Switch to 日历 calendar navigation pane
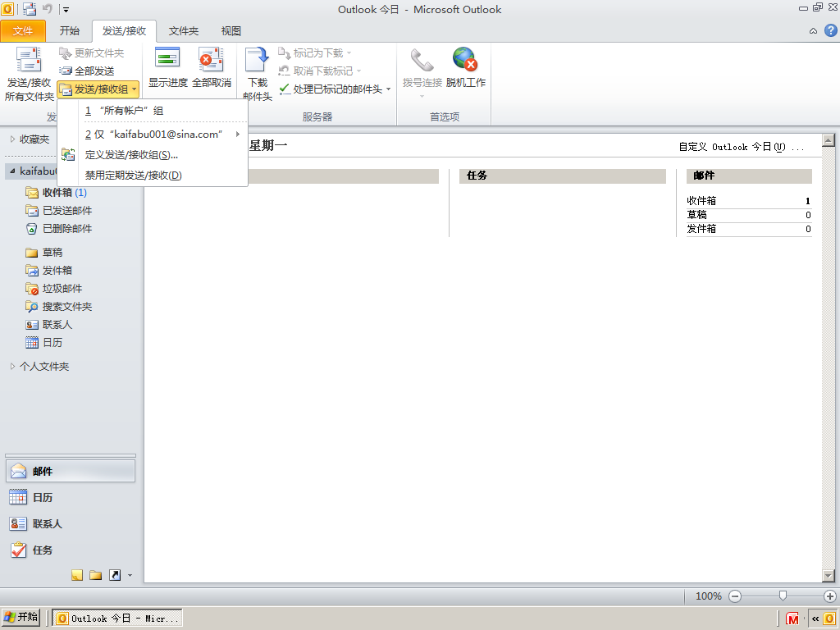Screen dimensions: 840x630 tap(71, 498)
